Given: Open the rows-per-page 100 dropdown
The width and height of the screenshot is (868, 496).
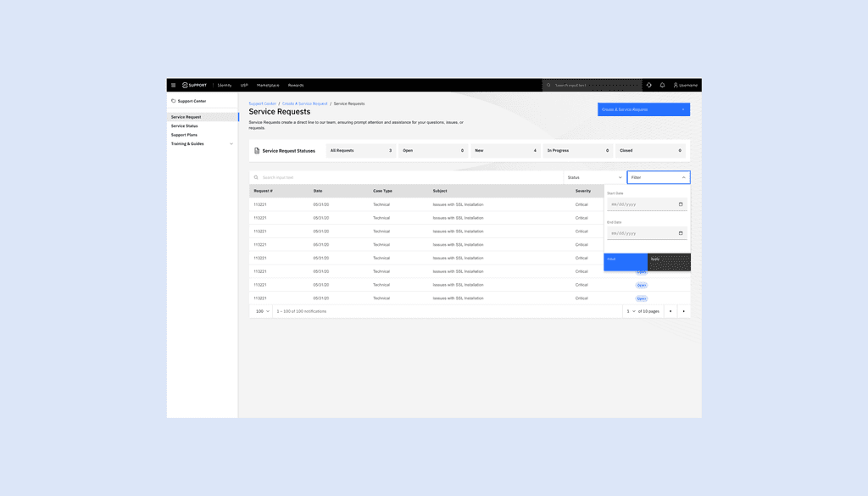Looking at the screenshot, I should 263,311.
